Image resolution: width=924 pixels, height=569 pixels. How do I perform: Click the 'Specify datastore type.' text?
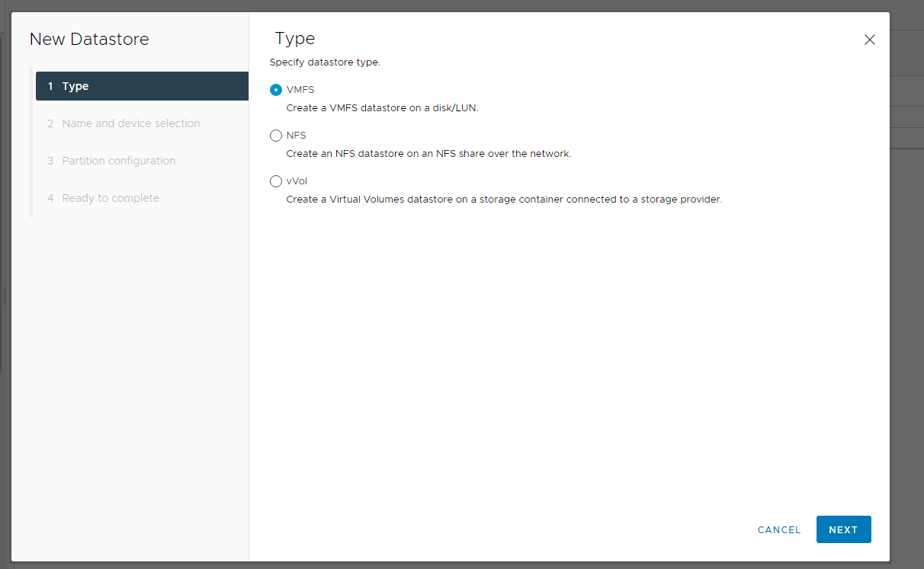click(325, 62)
